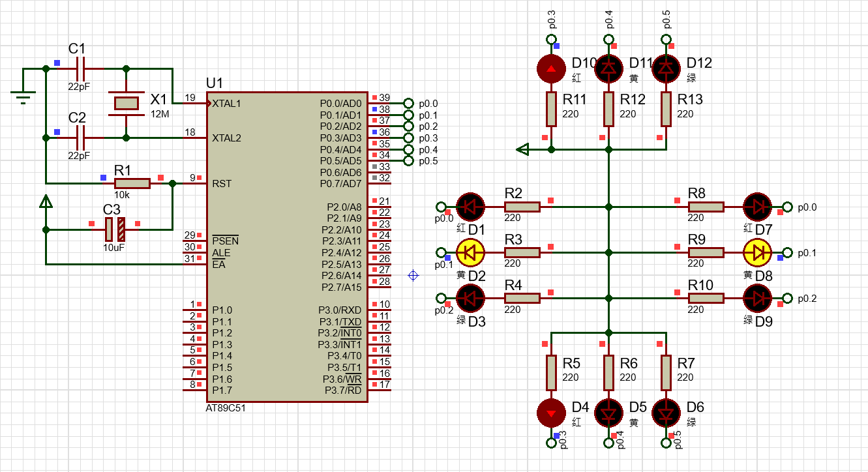The width and height of the screenshot is (868, 472).
Task: Select capacitor C2 symbol
Action: (x=81, y=138)
